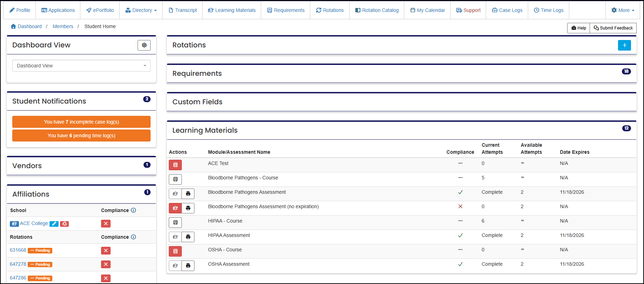The image size is (644, 284).
Task: Add a rotation with the plus button
Action: 624,45
